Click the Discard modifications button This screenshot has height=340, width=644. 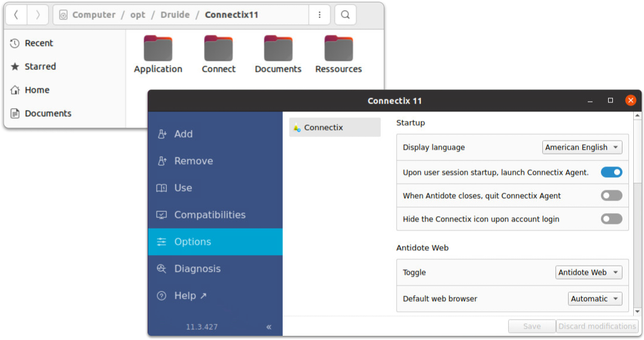(596, 326)
